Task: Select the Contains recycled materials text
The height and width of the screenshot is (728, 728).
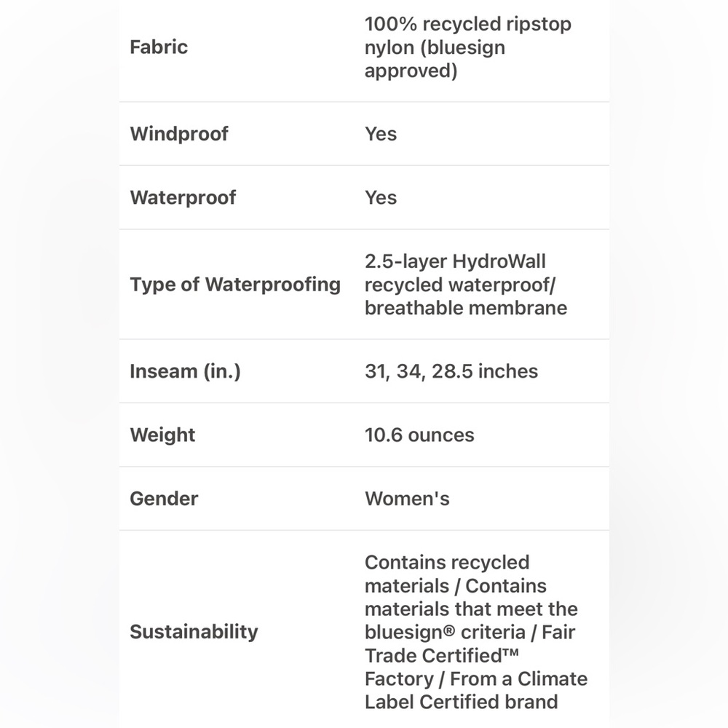Action: [x=447, y=574]
